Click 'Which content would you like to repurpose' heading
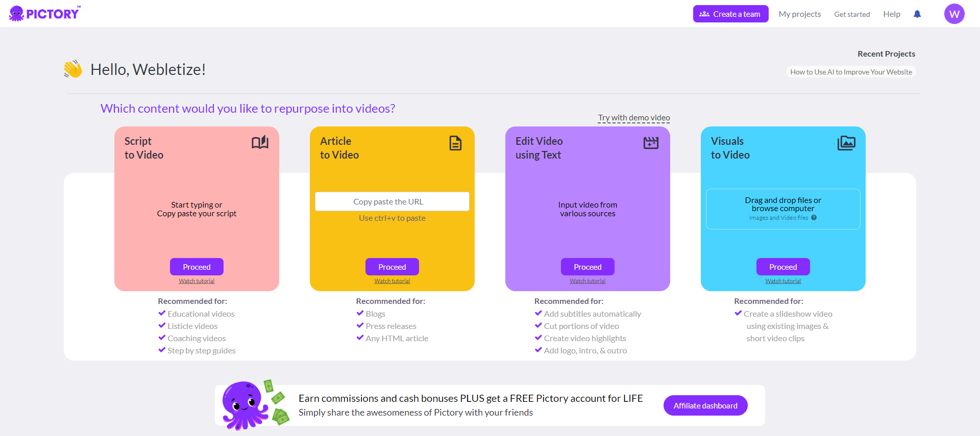This screenshot has height=436, width=980. (x=248, y=109)
